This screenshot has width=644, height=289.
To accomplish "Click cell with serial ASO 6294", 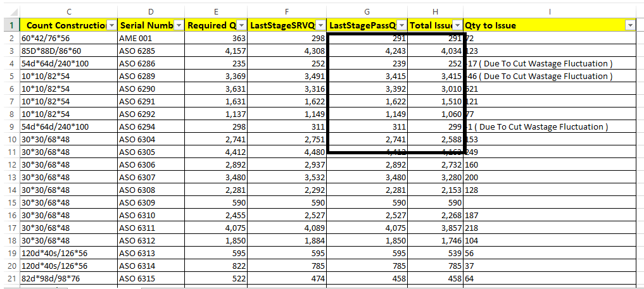I will pyautogui.click(x=151, y=126).
